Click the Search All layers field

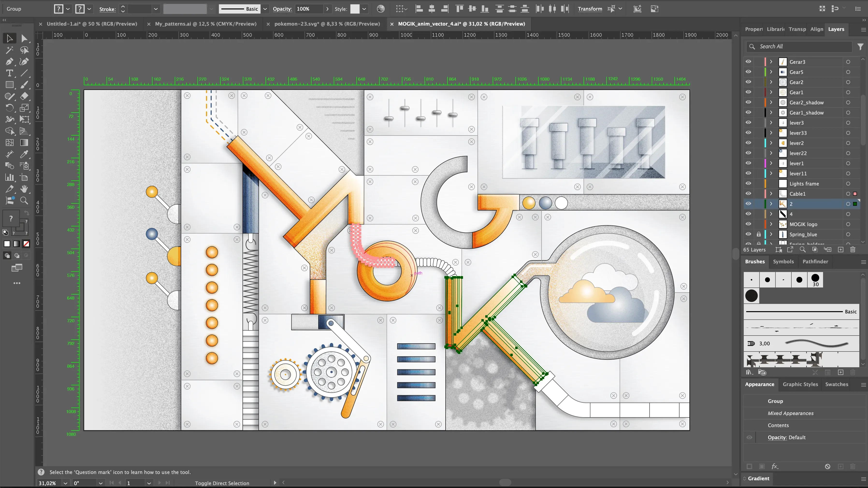[799, 46]
